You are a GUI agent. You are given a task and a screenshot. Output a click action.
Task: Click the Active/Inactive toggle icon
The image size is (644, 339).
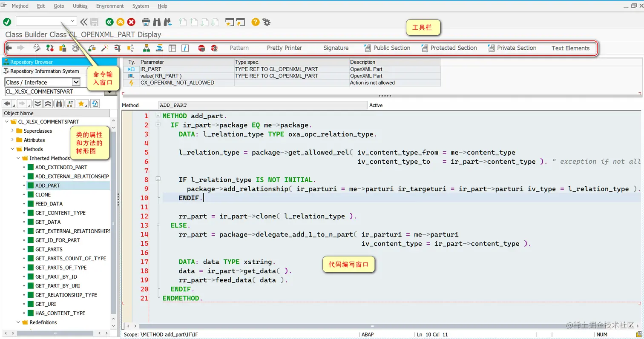(x=50, y=48)
